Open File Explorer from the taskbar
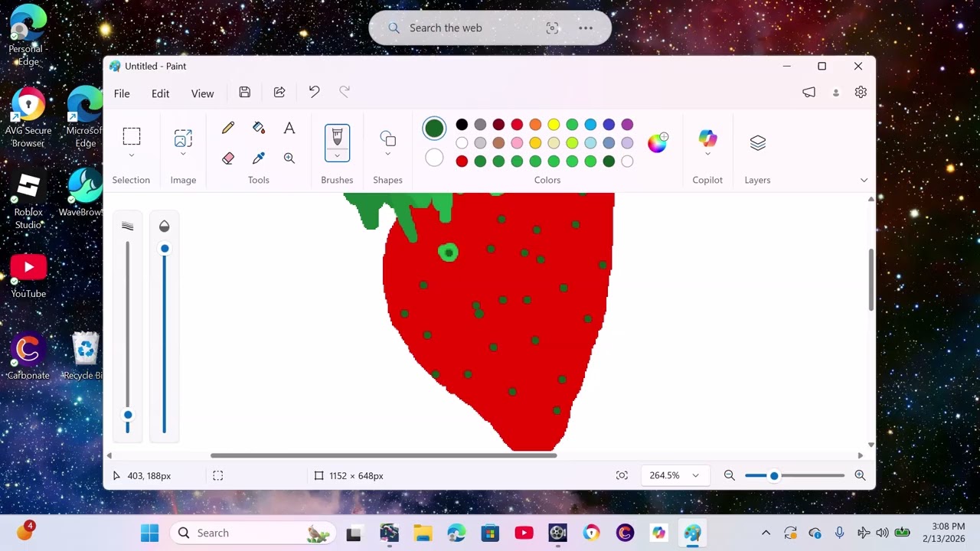Viewport: 980px width, 551px height. pos(423,533)
